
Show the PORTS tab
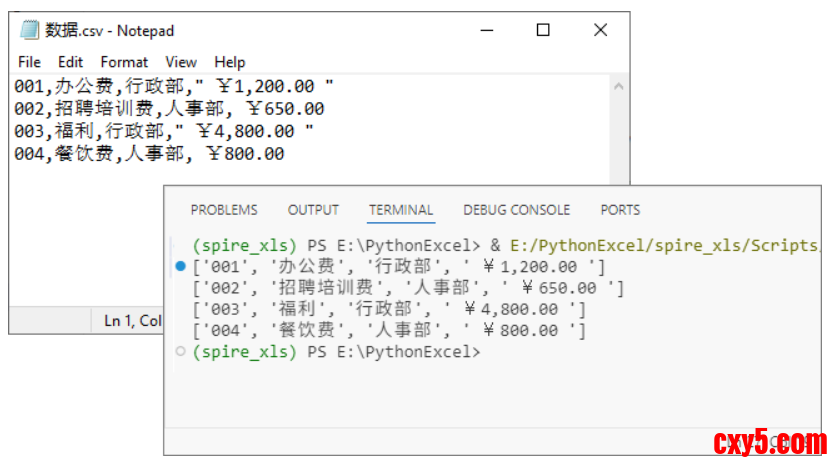[x=620, y=210]
